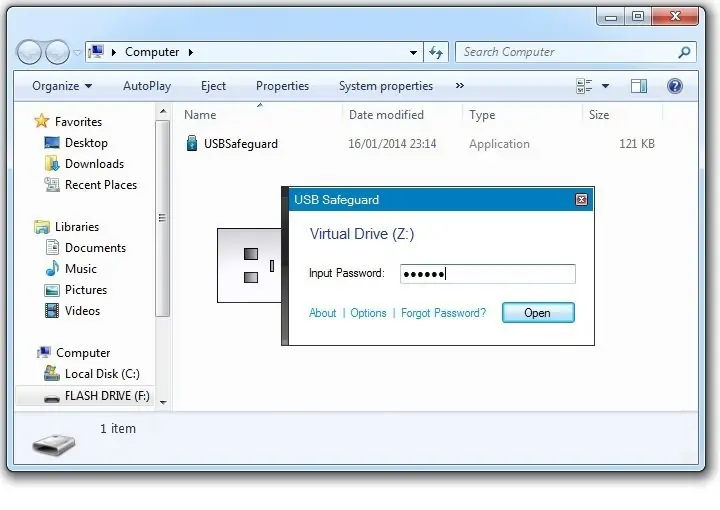Click the navigation pane scroll up arrow
720x510 pixels.
coord(163,112)
